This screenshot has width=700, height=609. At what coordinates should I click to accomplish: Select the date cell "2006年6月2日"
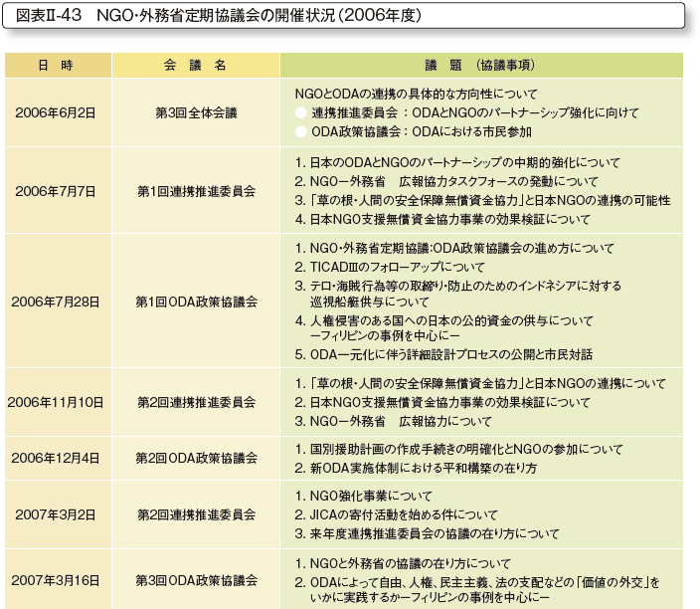56,113
